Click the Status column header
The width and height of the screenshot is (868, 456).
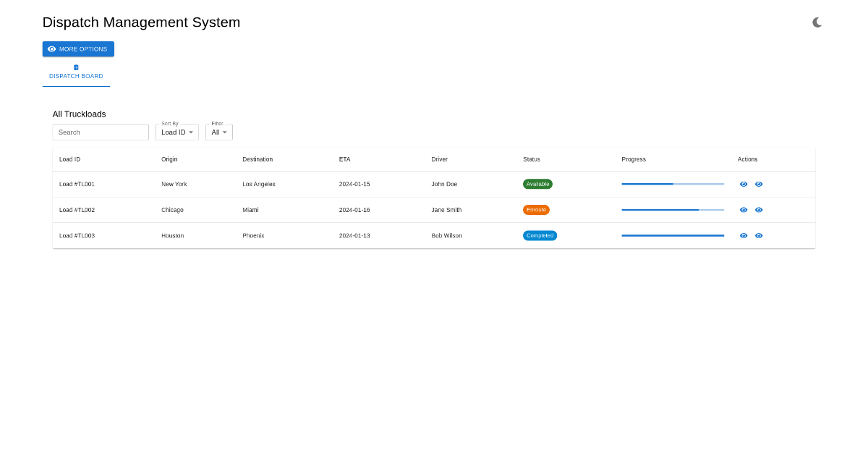531,159
